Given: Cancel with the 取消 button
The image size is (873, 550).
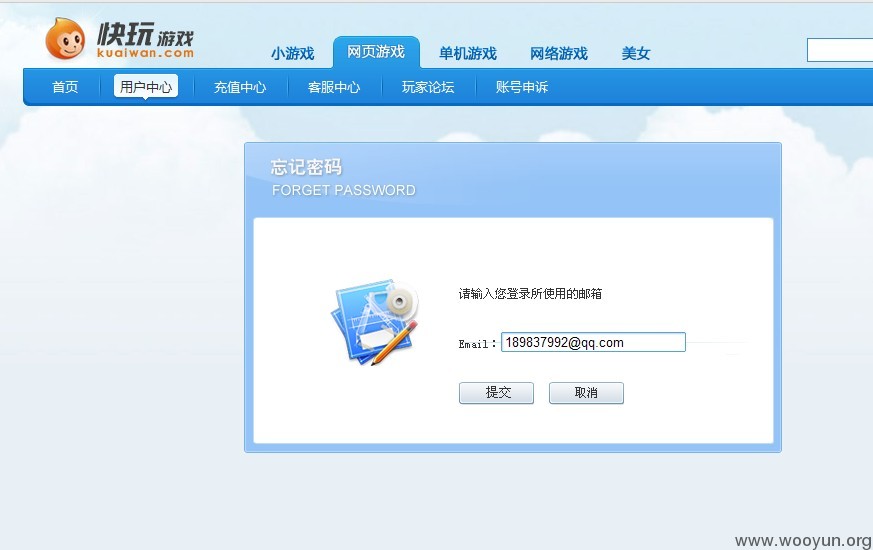Looking at the screenshot, I should pyautogui.click(x=586, y=392).
